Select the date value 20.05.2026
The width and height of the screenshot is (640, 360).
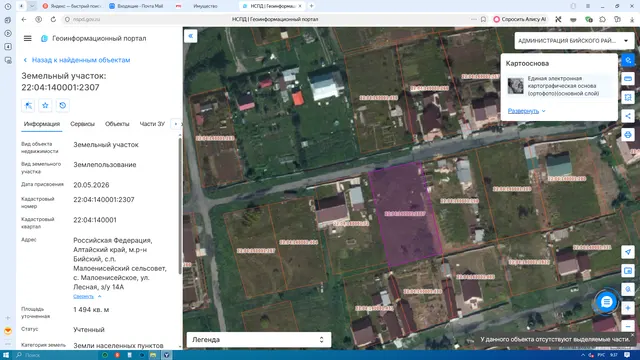pyautogui.click(x=91, y=185)
